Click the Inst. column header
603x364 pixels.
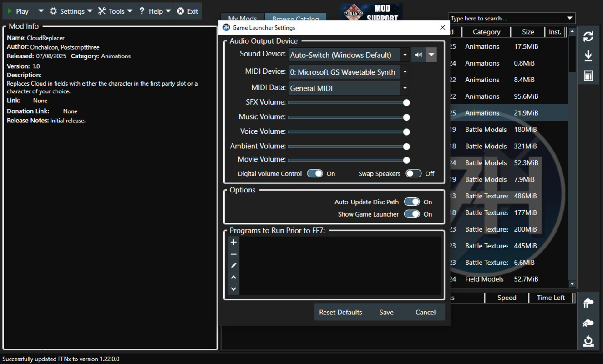point(555,32)
